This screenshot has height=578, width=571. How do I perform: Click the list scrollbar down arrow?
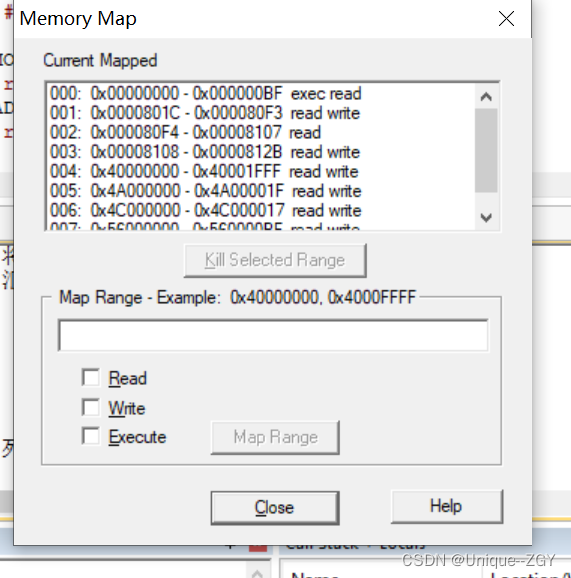coord(486,217)
